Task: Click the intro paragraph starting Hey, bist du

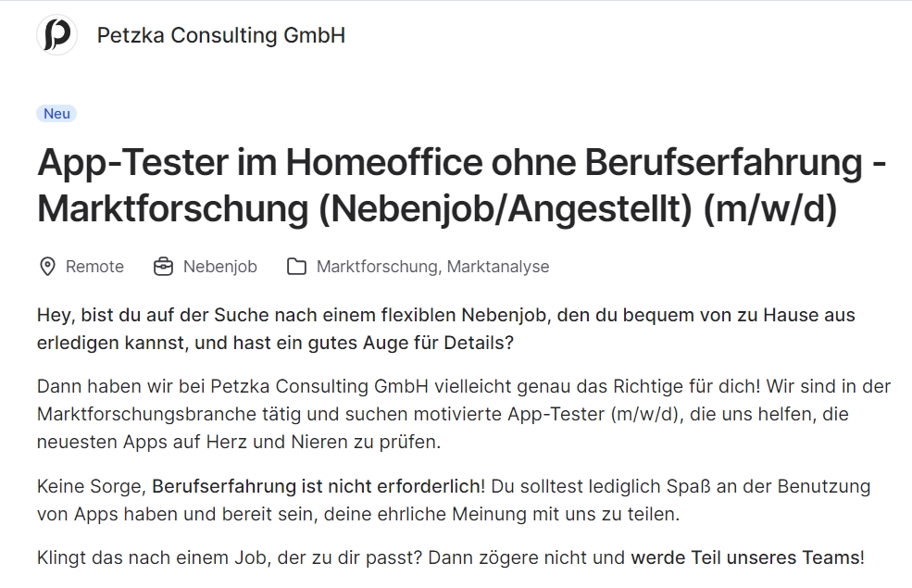Action: pyautogui.click(x=446, y=329)
